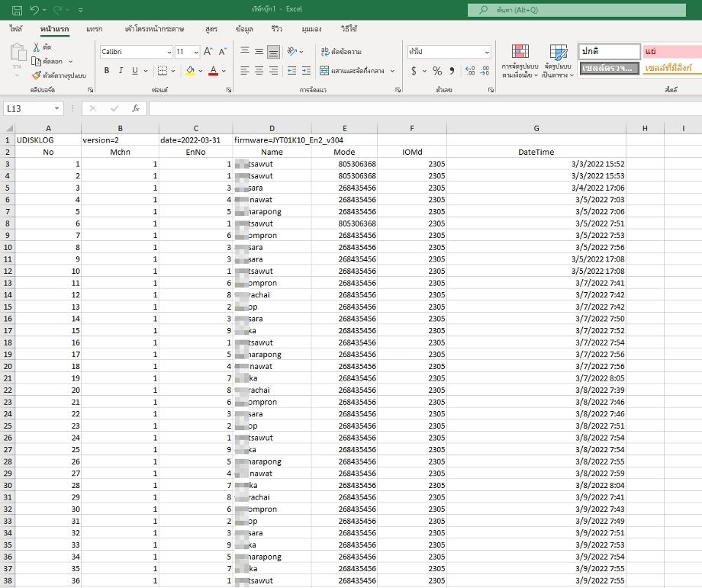The width and height of the screenshot is (702, 588).
Task: Open the ข้อมูล (Data) ribbon tab
Action: pos(244,29)
